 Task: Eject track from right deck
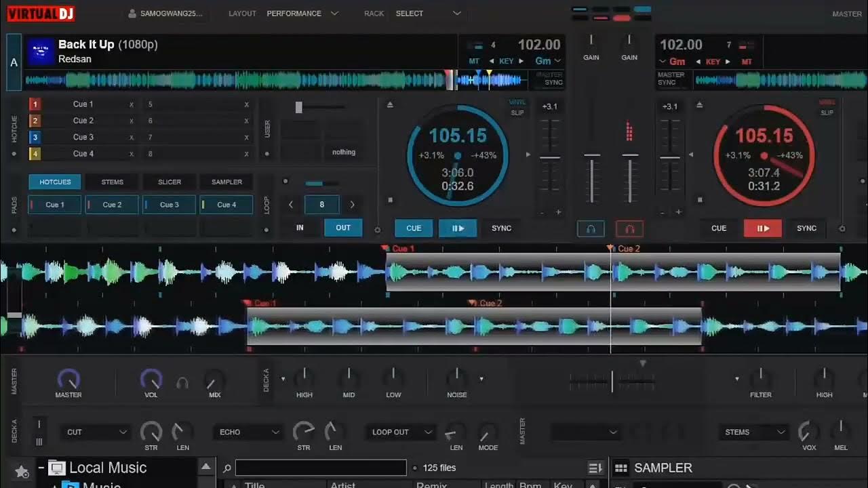click(x=700, y=104)
